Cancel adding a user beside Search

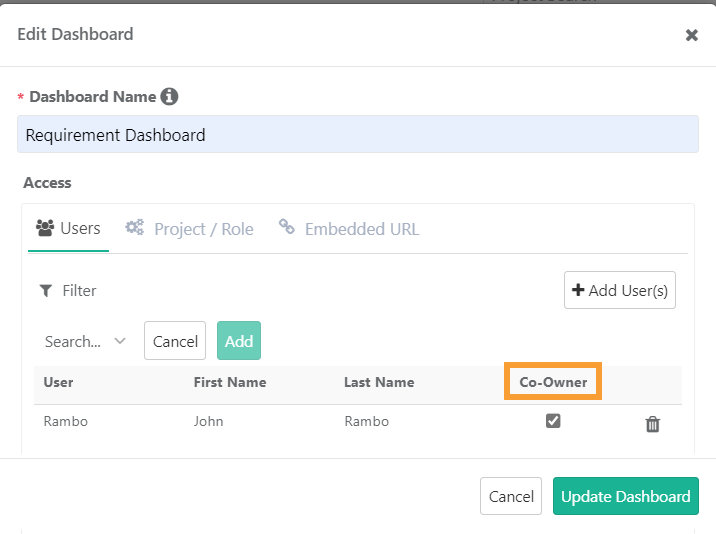(x=175, y=341)
